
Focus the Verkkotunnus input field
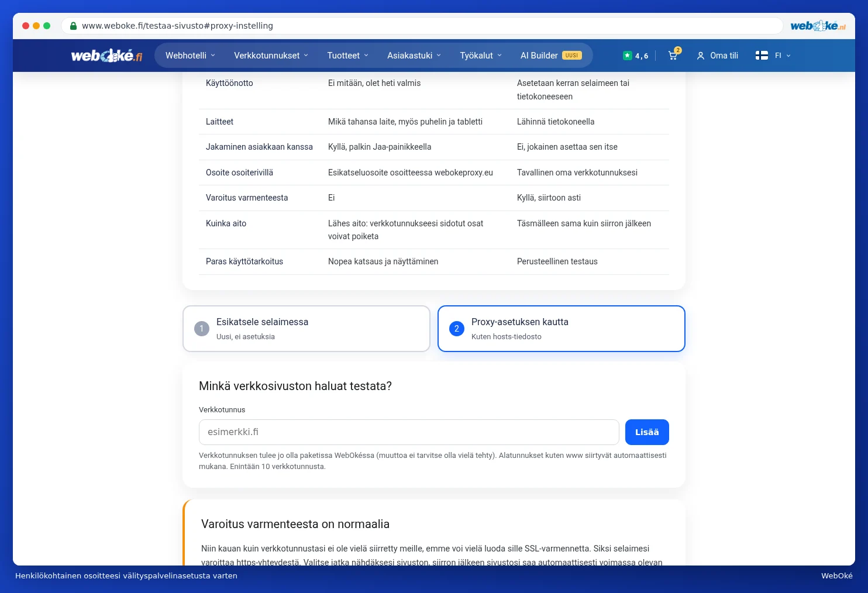(409, 432)
